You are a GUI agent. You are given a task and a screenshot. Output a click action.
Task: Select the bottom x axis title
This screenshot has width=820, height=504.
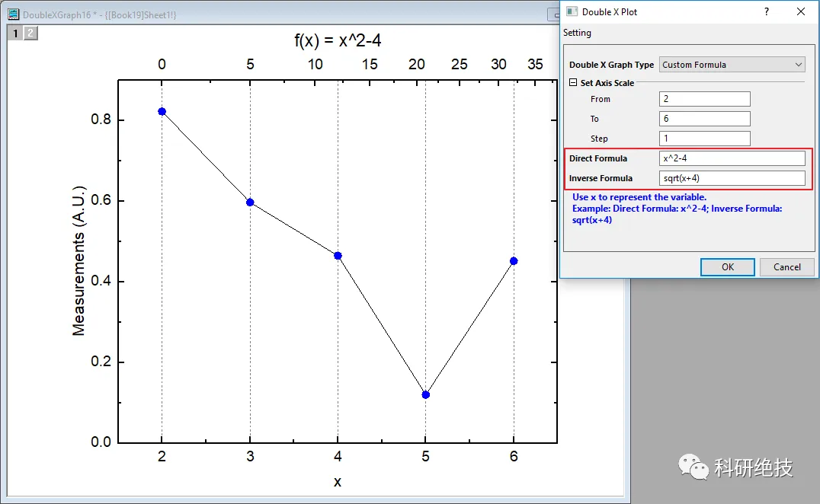click(338, 482)
